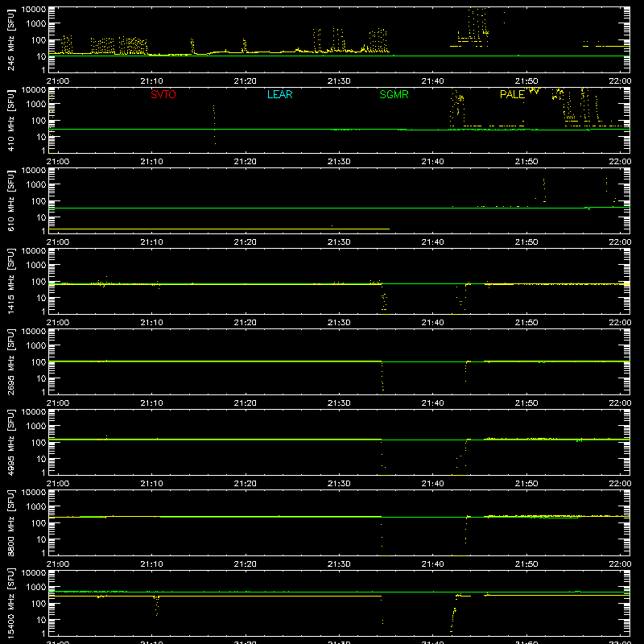Click 1000 y-axis value on 410 MHz panel

pyautogui.click(x=36, y=105)
